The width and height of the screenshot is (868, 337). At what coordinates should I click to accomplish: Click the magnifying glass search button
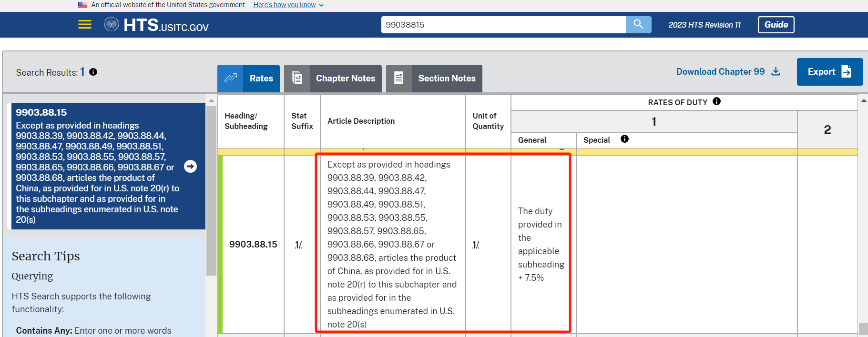click(x=638, y=24)
